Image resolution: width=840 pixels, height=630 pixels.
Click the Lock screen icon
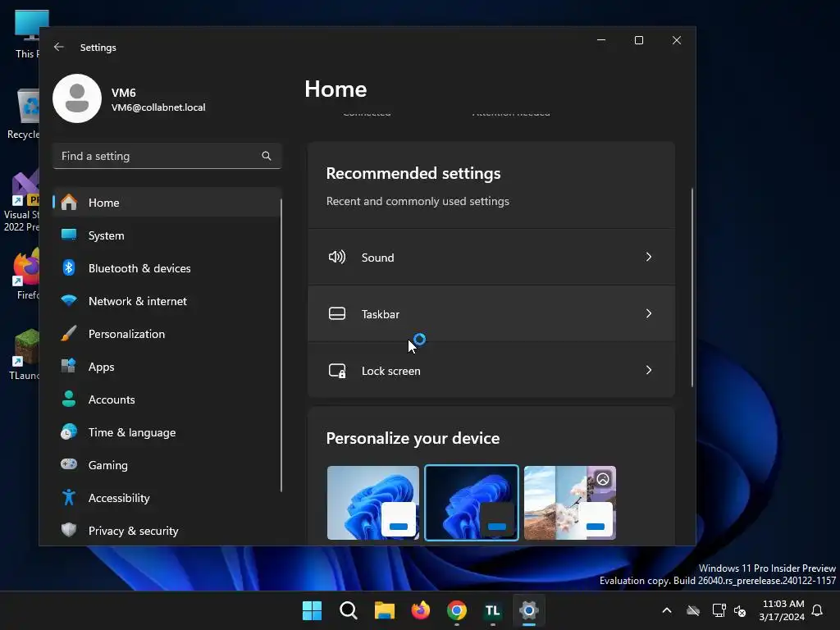[337, 370]
